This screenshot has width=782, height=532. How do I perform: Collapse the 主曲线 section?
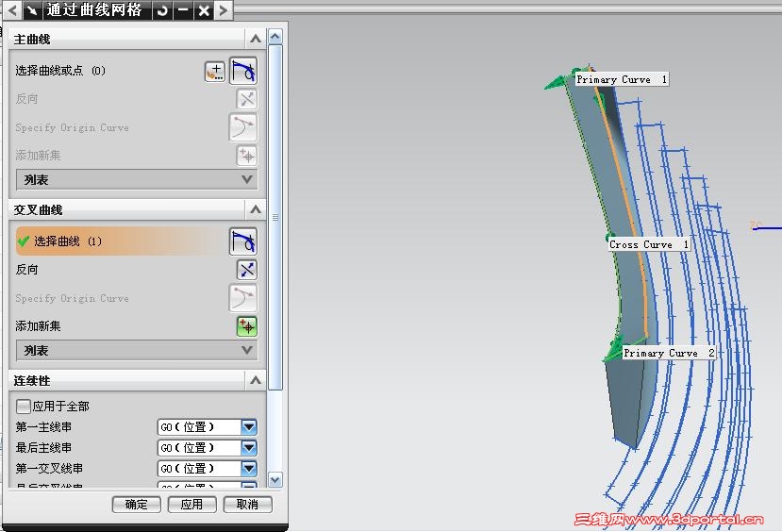pyautogui.click(x=256, y=39)
